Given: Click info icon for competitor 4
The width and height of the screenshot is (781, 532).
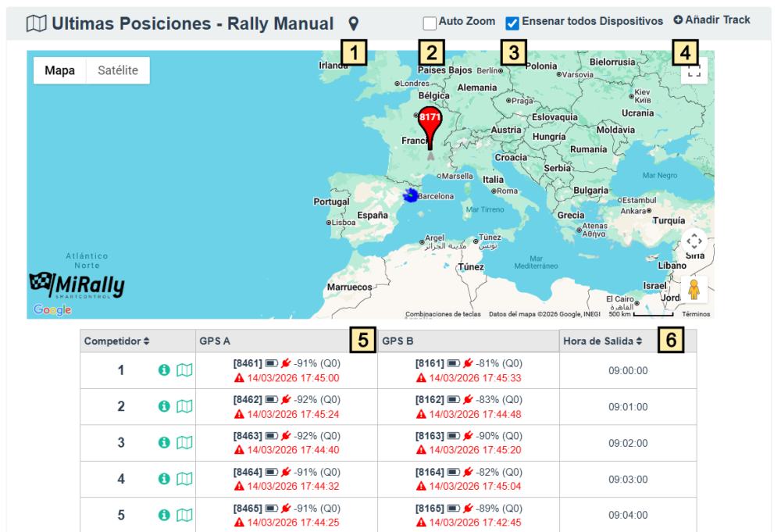Looking at the screenshot, I should coord(164,479).
